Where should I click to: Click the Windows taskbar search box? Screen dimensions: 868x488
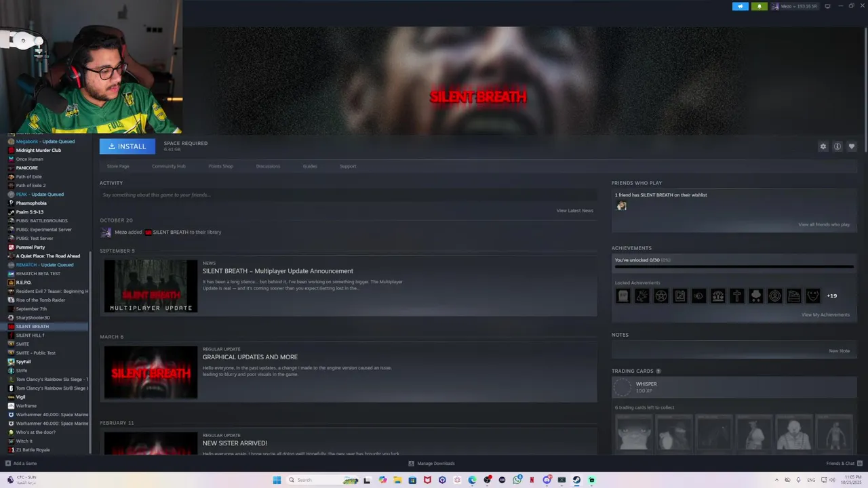(323, 480)
